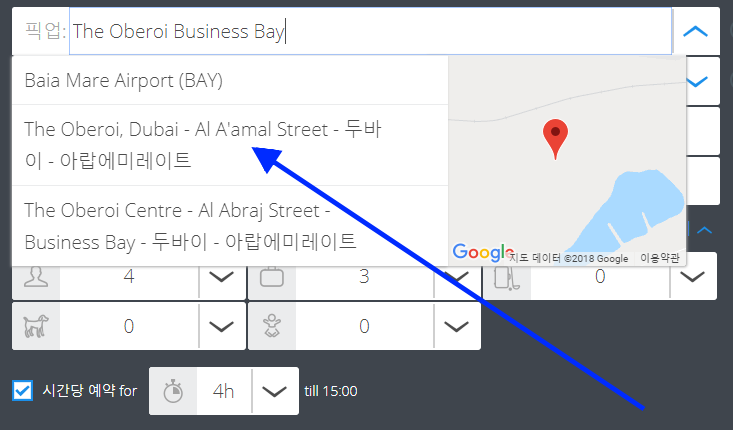Click the golf bag equipment icon
733x430 pixels.
[x=507, y=278]
